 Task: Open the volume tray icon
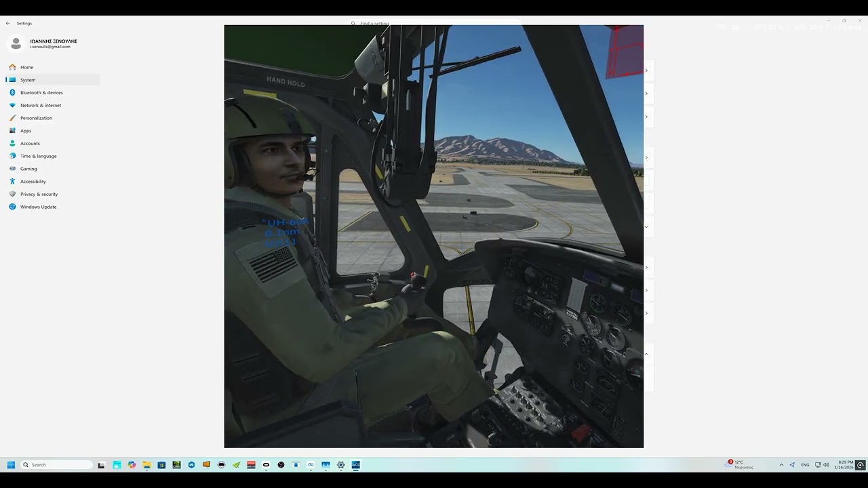point(826,465)
